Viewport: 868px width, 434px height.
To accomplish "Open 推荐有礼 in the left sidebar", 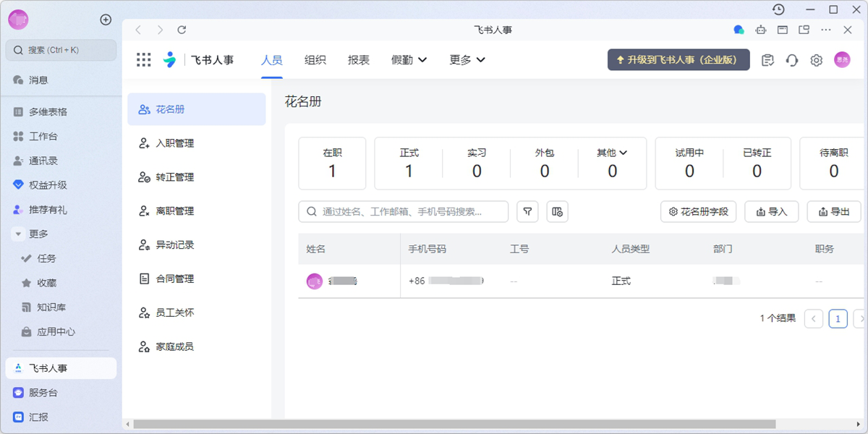I will pyautogui.click(x=61, y=210).
